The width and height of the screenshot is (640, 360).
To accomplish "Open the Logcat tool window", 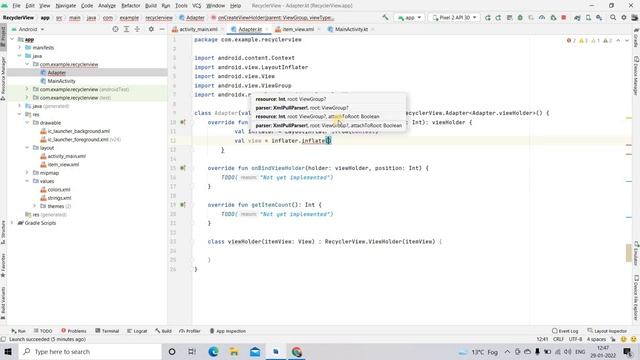I will [137, 331].
